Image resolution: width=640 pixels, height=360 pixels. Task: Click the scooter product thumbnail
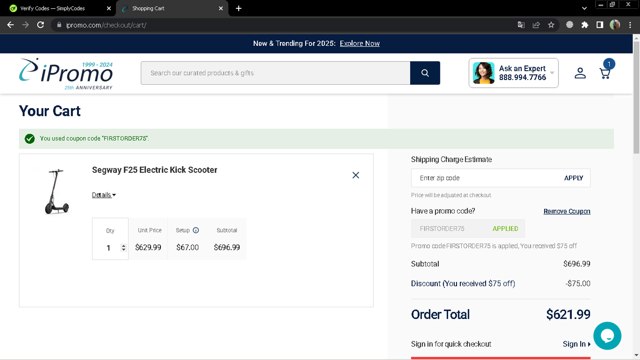click(57, 191)
